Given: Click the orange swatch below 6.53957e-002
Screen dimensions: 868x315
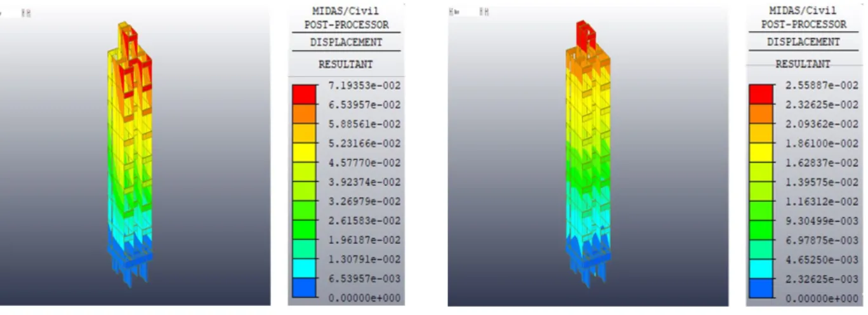Looking at the screenshot, I should click(304, 114).
